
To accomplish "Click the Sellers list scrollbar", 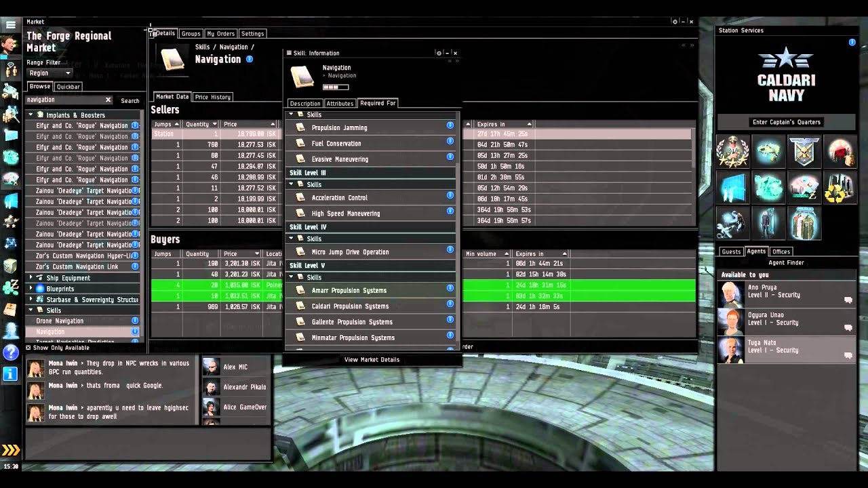I will point(694,149).
